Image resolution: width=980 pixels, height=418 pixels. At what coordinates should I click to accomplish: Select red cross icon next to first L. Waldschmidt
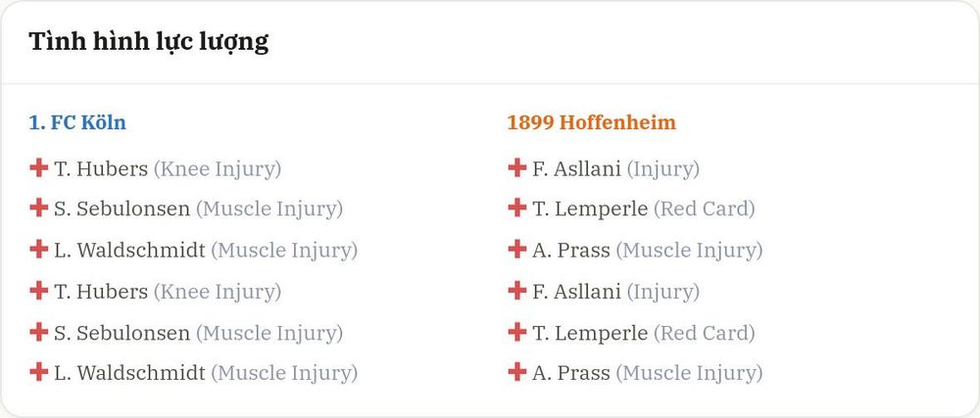pyautogui.click(x=39, y=249)
